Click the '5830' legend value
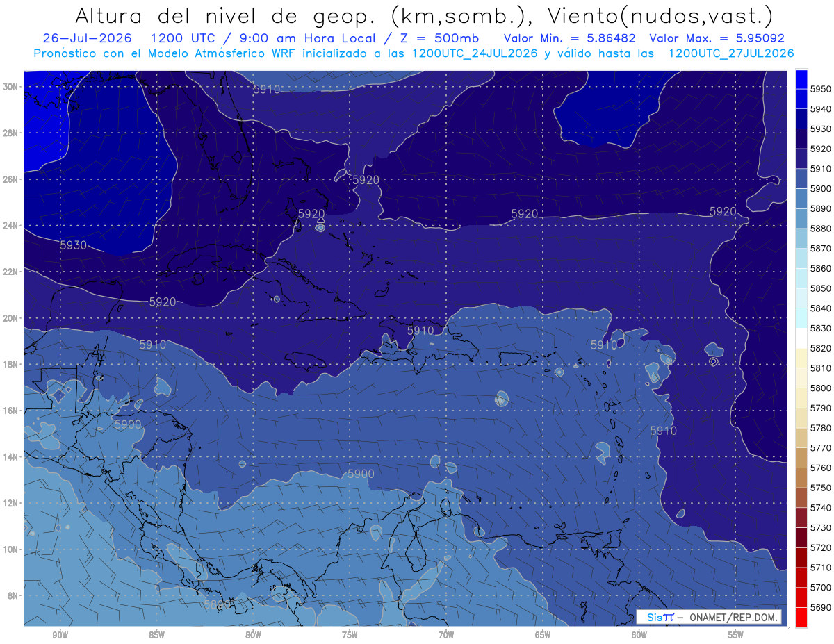 [x=821, y=328]
